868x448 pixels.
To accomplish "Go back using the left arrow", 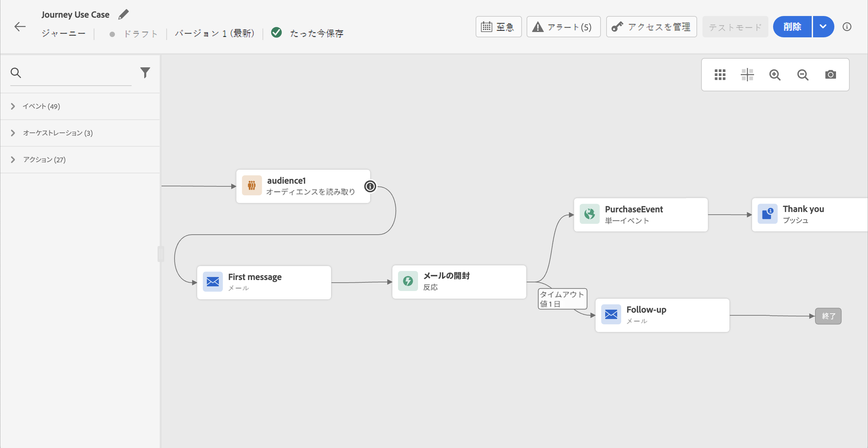I will pyautogui.click(x=20, y=27).
